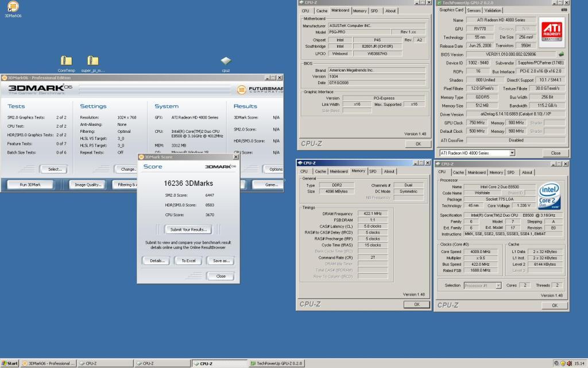Click the grey round tray icon
Image resolution: width=588 pixels, height=368 pixels.
(556, 363)
